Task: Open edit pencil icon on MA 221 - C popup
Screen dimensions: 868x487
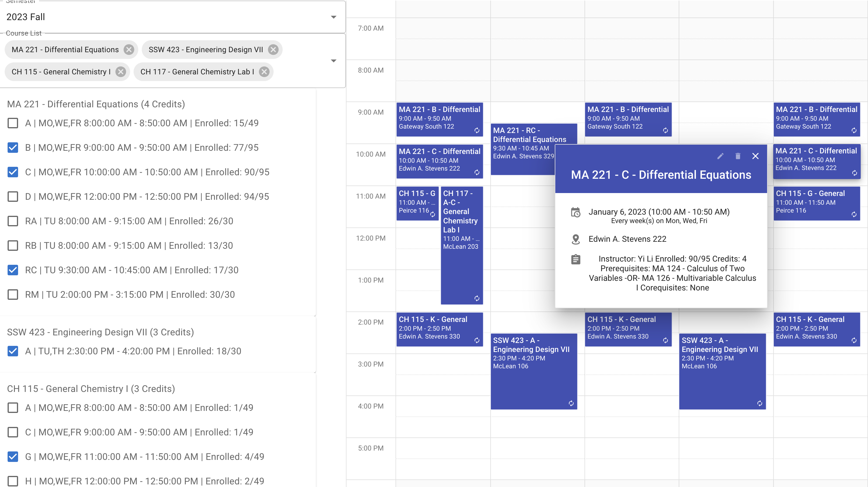Action: 720,156
